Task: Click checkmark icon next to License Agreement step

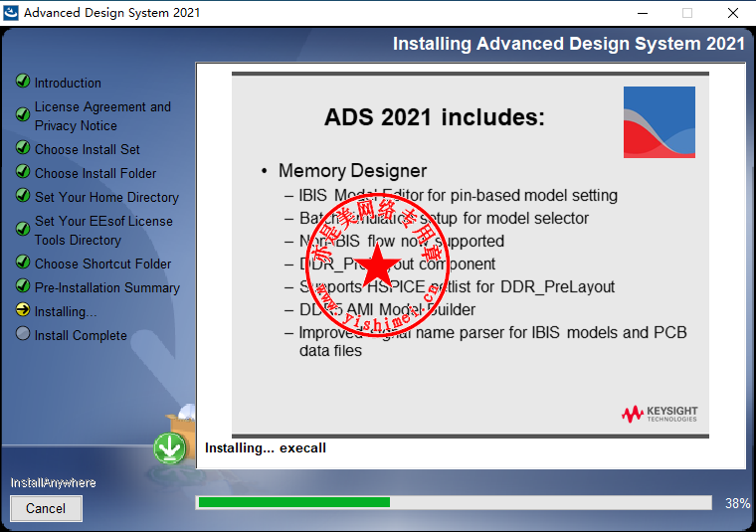Action: tap(23, 114)
